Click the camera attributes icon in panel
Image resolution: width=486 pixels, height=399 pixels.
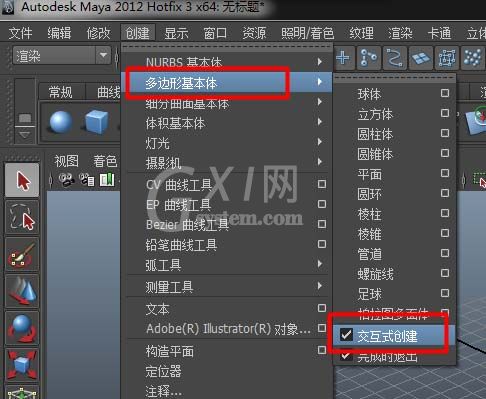coord(87,180)
